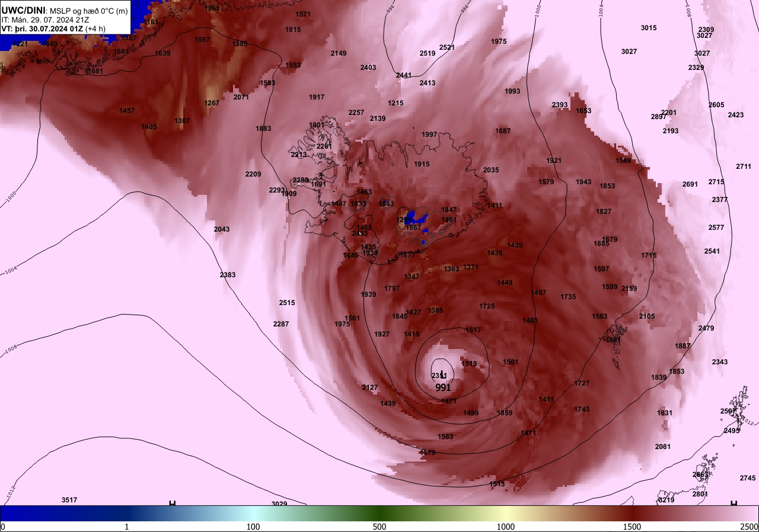Click the height value 1517

pos(473,330)
